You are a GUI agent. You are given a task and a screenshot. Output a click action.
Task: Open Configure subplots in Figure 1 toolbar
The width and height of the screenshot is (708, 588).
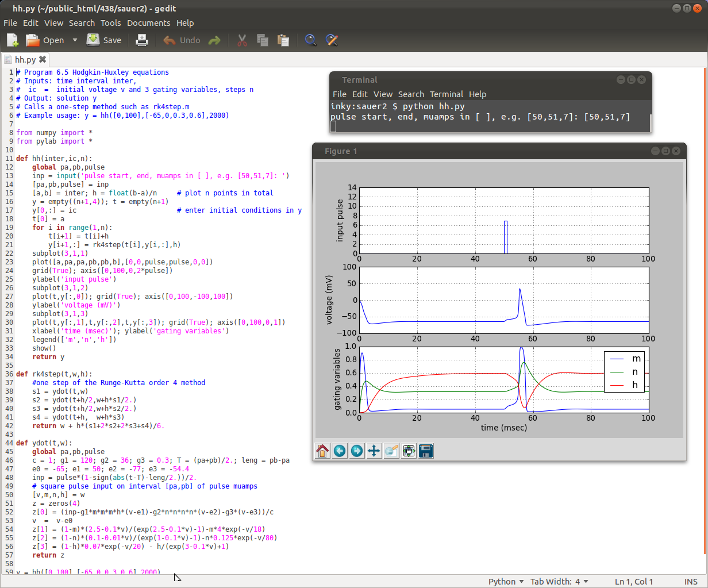(x=409, y=451)
